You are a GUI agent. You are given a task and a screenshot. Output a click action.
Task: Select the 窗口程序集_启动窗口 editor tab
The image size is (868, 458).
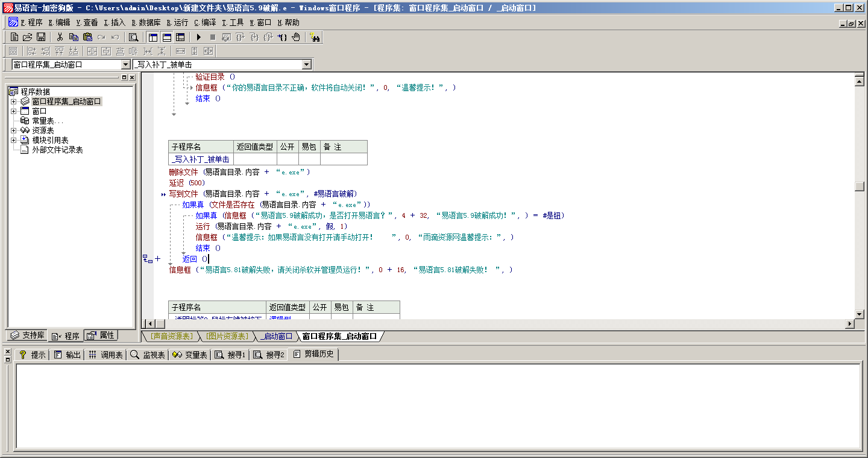click(x=339, y=336)
